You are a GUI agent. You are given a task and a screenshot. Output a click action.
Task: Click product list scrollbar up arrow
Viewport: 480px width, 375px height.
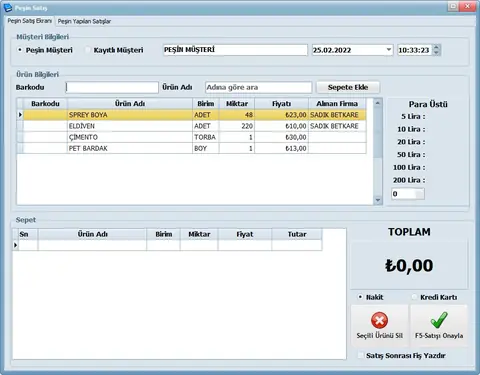(x=378, y=103)
